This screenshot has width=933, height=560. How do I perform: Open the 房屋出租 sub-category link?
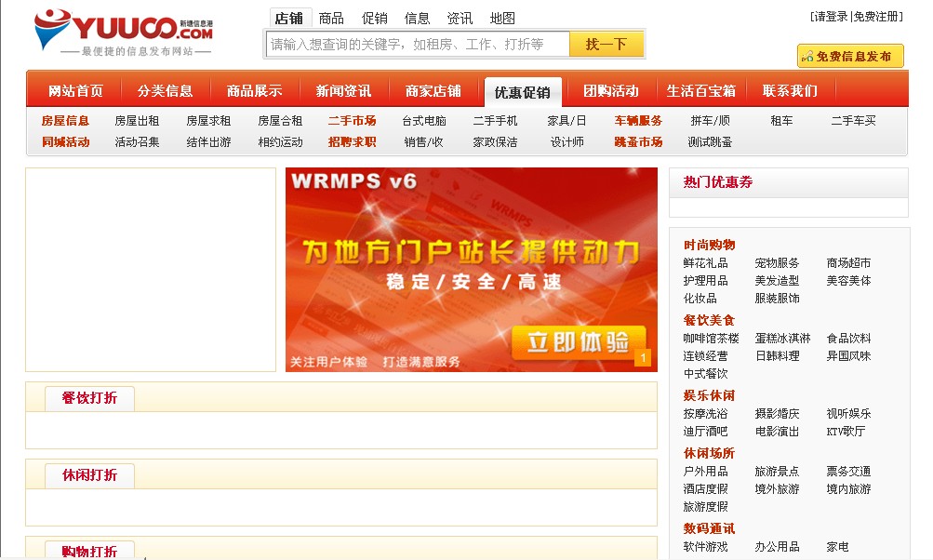point(137,121)
